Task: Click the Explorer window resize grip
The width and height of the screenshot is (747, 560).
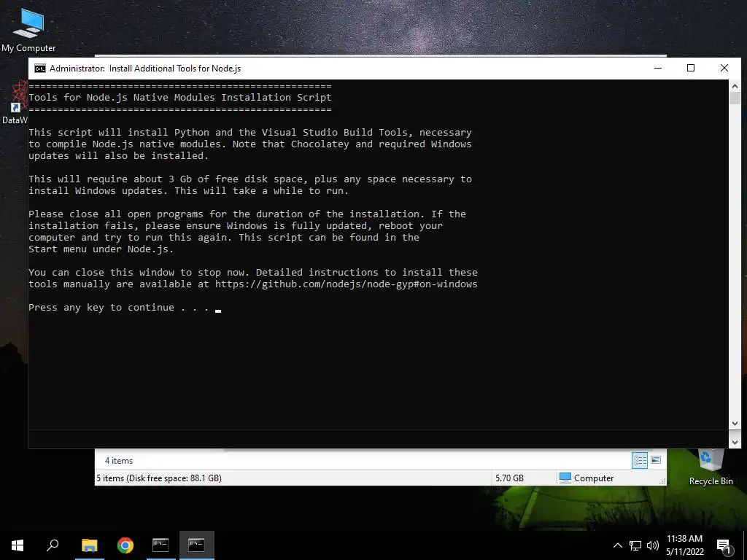Action: (x=662, y=481)
